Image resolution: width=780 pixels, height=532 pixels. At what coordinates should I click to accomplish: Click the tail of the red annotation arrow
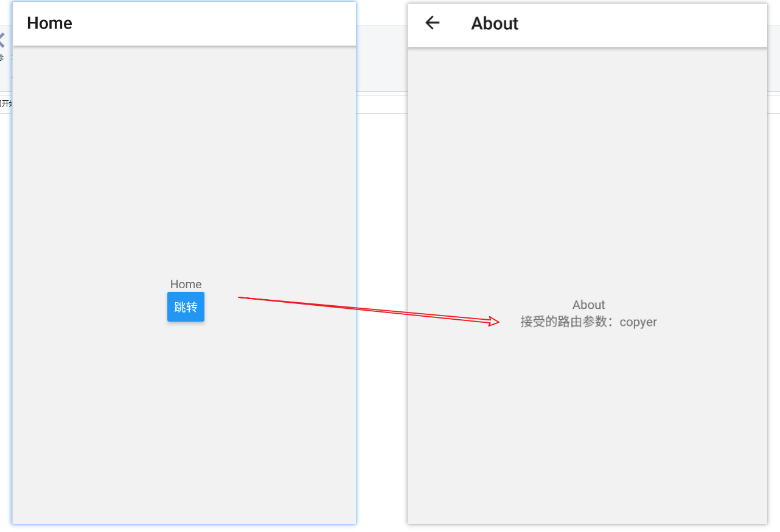pyautogui.click(x=239, y=297)
